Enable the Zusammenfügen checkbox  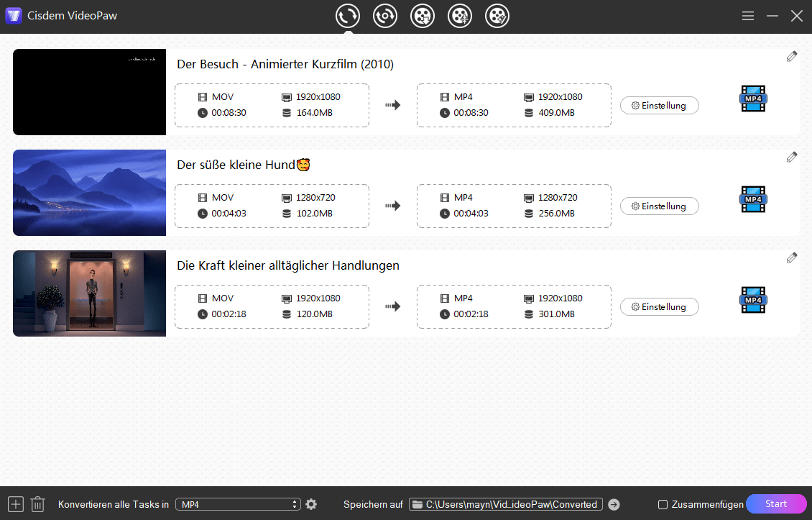[x=662, y=504]
